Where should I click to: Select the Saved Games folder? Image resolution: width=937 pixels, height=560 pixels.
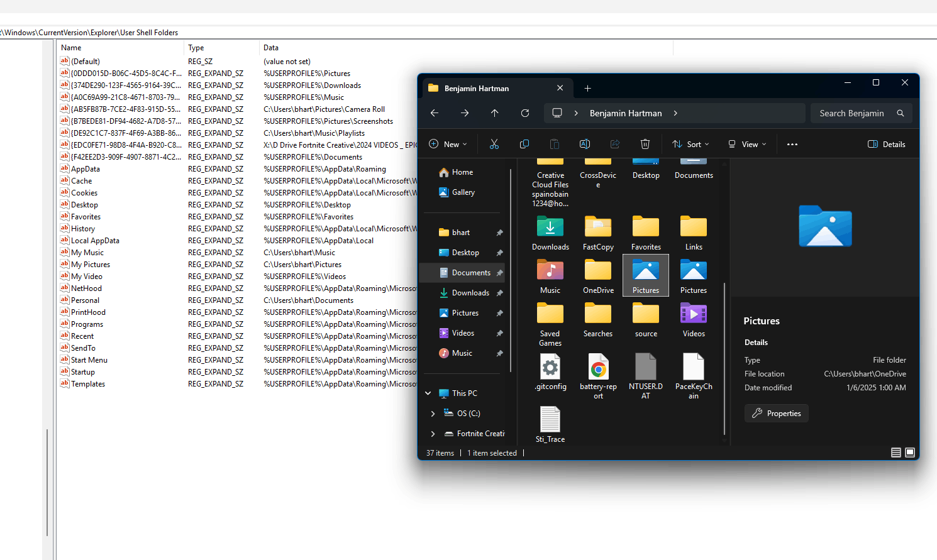click(x=550, y=324)
